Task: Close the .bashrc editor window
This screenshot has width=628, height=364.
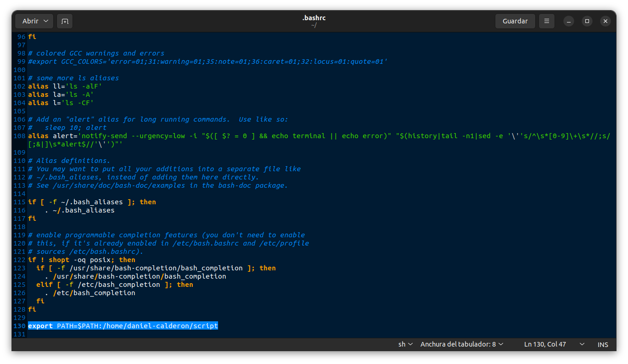Action: point(606,21)
